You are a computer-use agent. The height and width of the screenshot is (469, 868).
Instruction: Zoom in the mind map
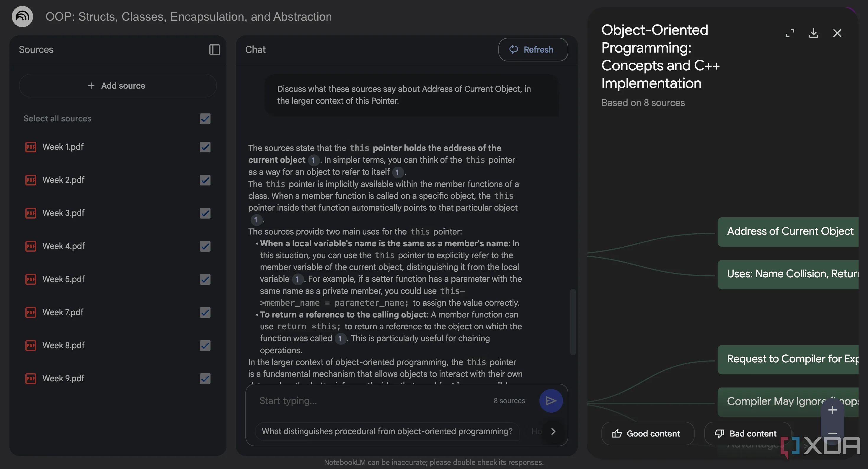point(832,410)
